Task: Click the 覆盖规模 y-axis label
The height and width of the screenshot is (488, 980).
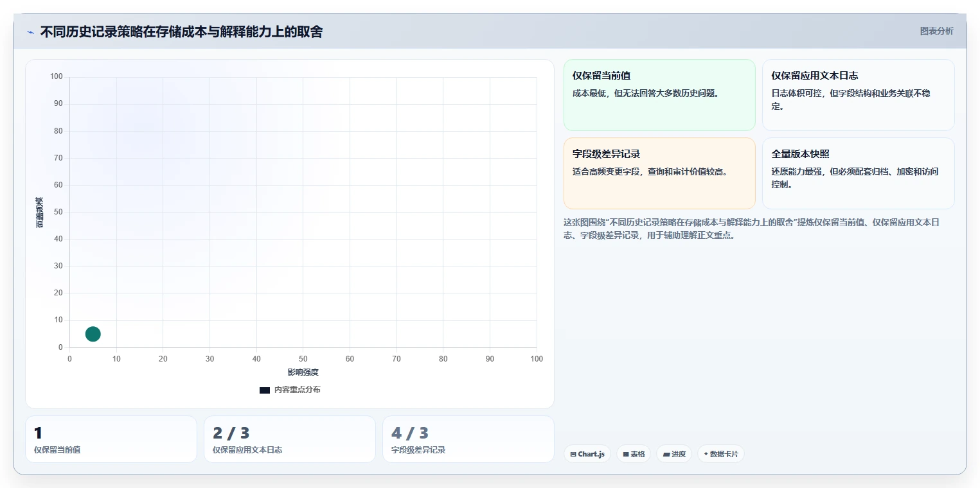Action: [x=40, y=212]
